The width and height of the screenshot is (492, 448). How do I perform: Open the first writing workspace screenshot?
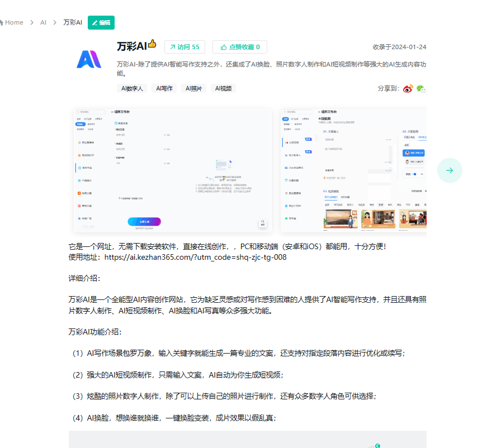click(x=173, y=170)
